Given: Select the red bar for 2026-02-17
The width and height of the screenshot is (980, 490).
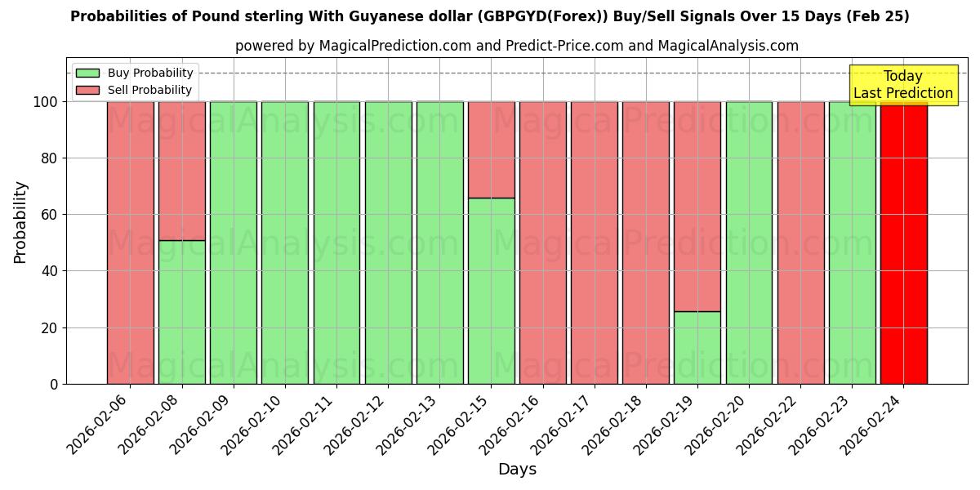Looking at the screenshot, I should 595,241.
